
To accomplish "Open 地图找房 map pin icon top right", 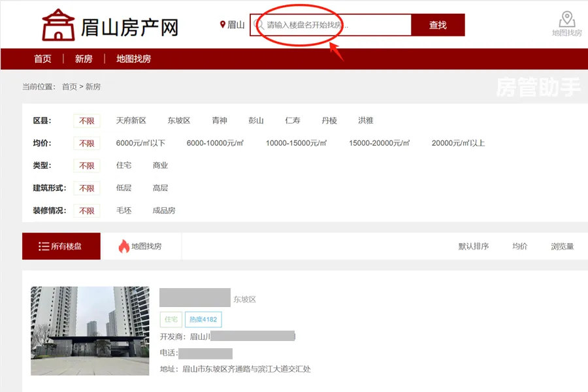I will pyautogui.click(x=566, y=20).
